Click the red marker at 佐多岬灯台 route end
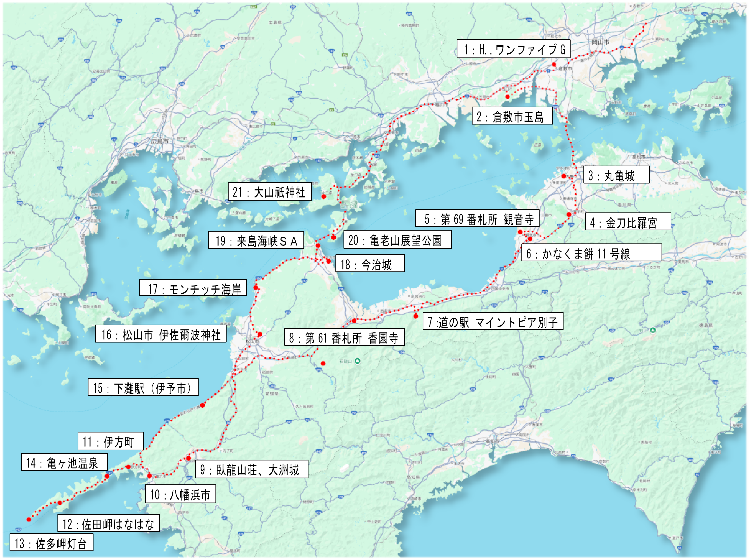Image resolution: width=749 pixels, height=560 pixels. [29, 519]
